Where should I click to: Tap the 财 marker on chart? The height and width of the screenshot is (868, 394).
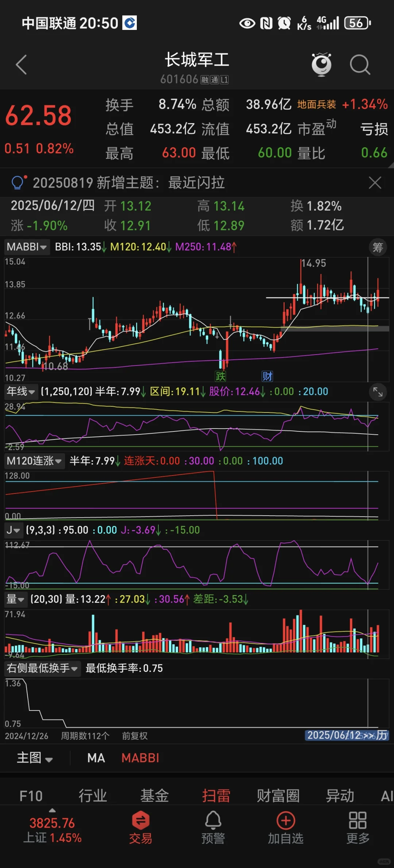pyautogui.click(x=267, y=376)
